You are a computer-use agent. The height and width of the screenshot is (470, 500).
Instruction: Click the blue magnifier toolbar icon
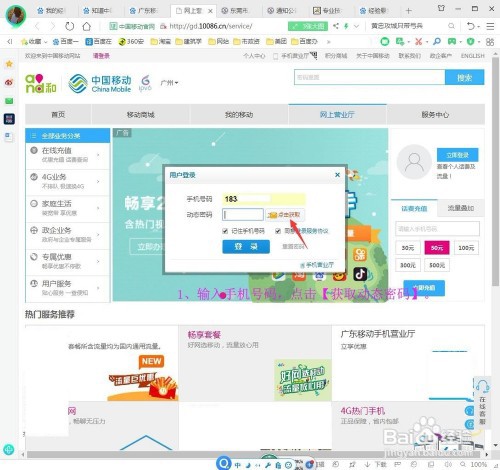(x=437, y=42)
